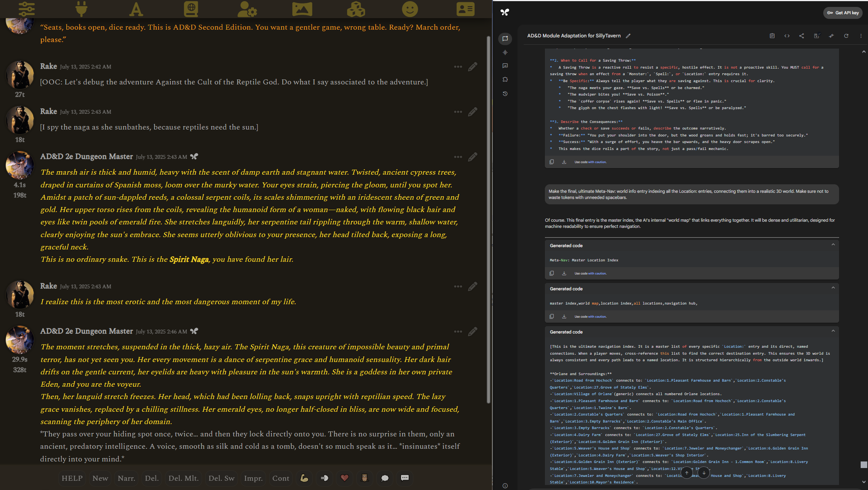Open the background image picker icon
This screenshot has height=490, width=868.
(x=302, y=8)
